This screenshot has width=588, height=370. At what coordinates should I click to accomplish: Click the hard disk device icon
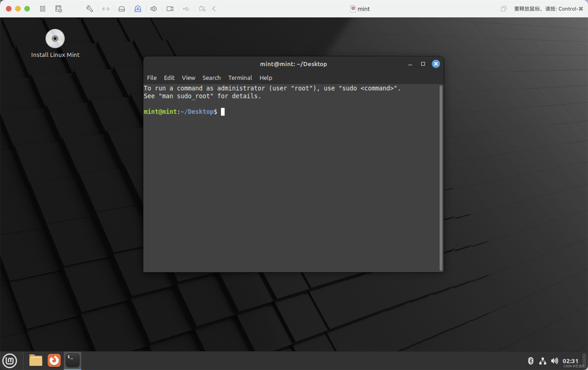pos(122,9)
